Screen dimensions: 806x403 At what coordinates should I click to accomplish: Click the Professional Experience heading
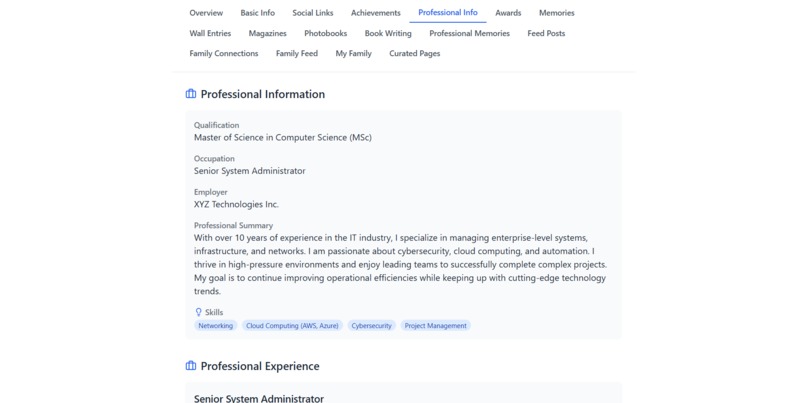point(260,366)
